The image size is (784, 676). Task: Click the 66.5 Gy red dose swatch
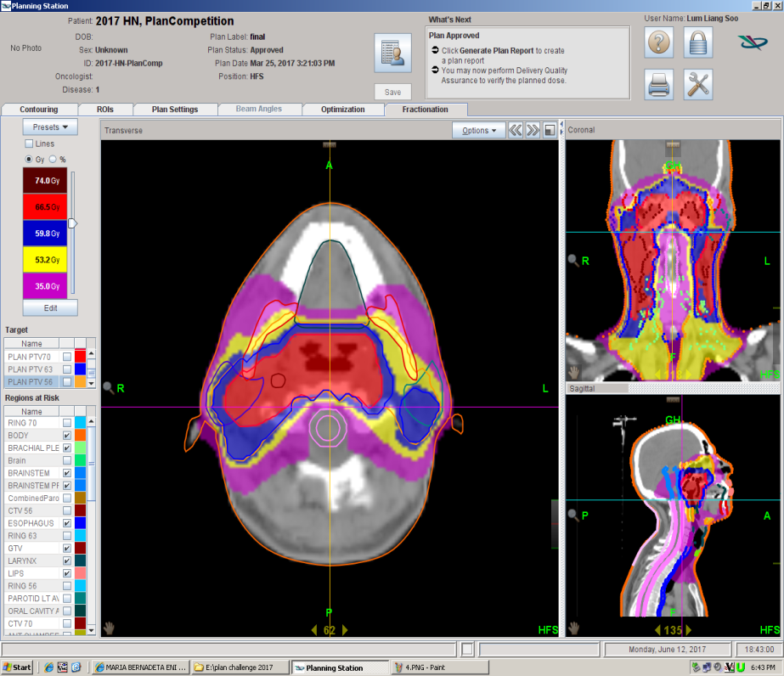(45, 207)
